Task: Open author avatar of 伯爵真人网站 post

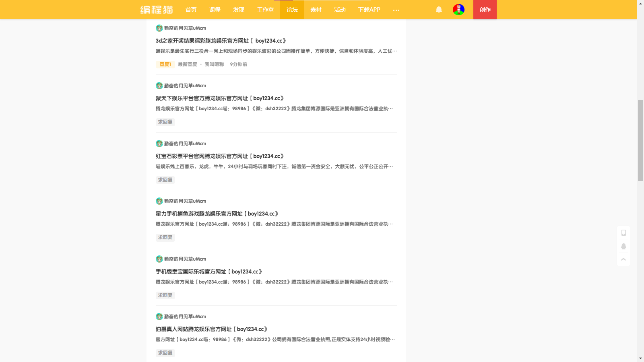Action: (x=159, y=317)
